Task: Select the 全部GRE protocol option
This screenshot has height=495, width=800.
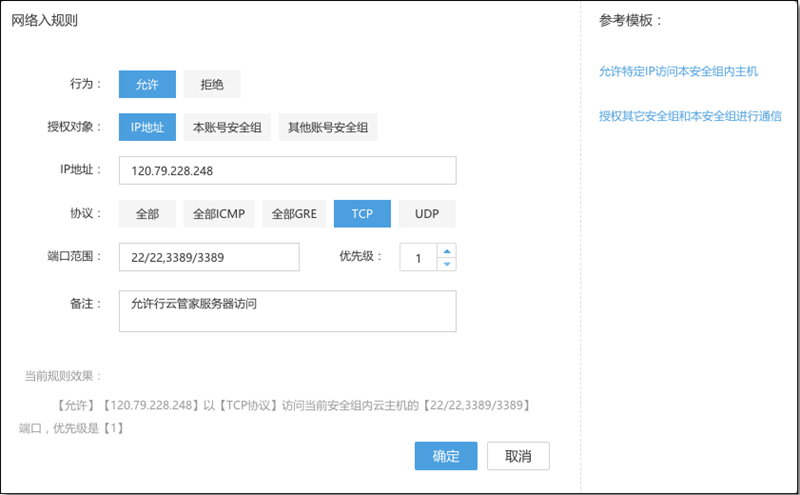Action: [294, 214]
